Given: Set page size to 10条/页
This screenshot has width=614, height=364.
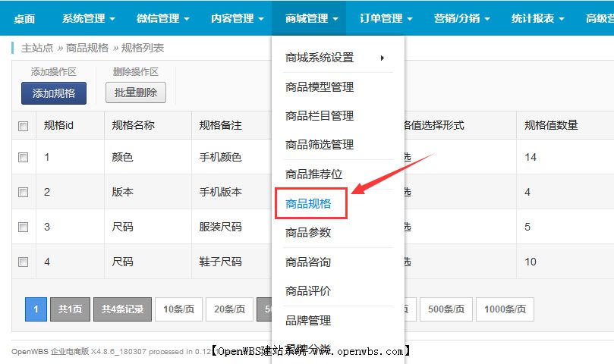Looking at the screenshot, I should 178,309.
